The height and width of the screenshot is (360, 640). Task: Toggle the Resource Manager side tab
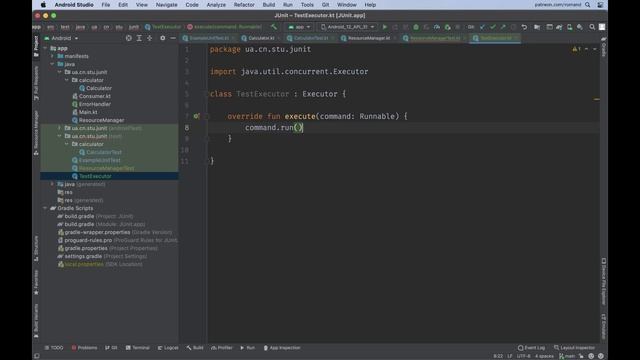[x=36, y=132]
